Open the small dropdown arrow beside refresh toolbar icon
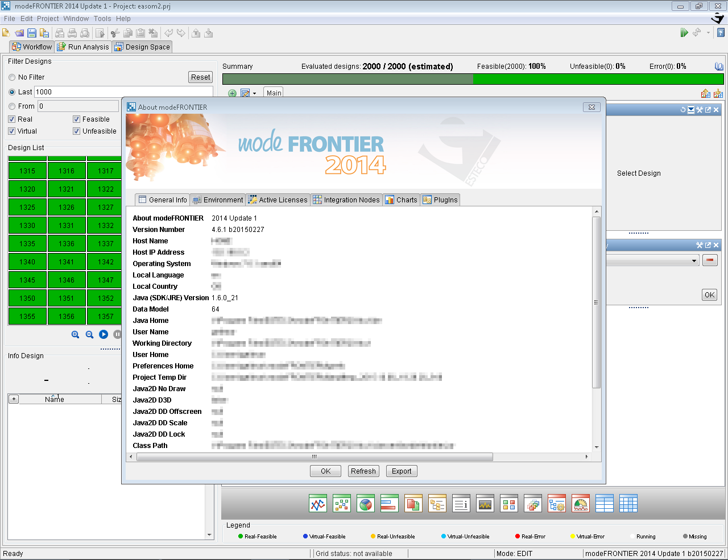 coord(708,33)
